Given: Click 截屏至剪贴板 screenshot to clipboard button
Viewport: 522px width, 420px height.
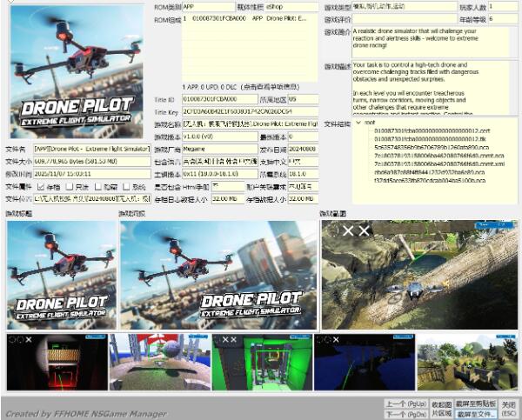Looking at the screenshot, I should (x=476, y=403).
